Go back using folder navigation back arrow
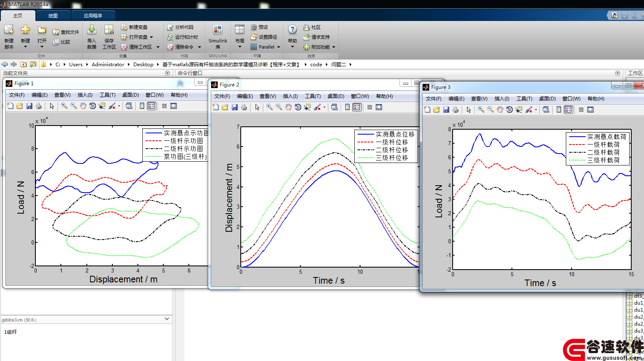644x361 pixels. click(x=5, y=64)
